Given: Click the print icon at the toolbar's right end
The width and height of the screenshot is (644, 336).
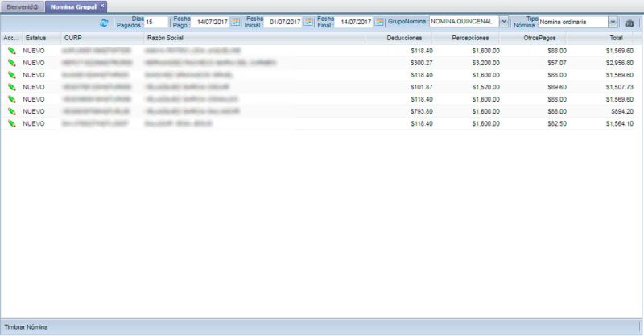Looking at the screenshot, I should click(630, 23).
